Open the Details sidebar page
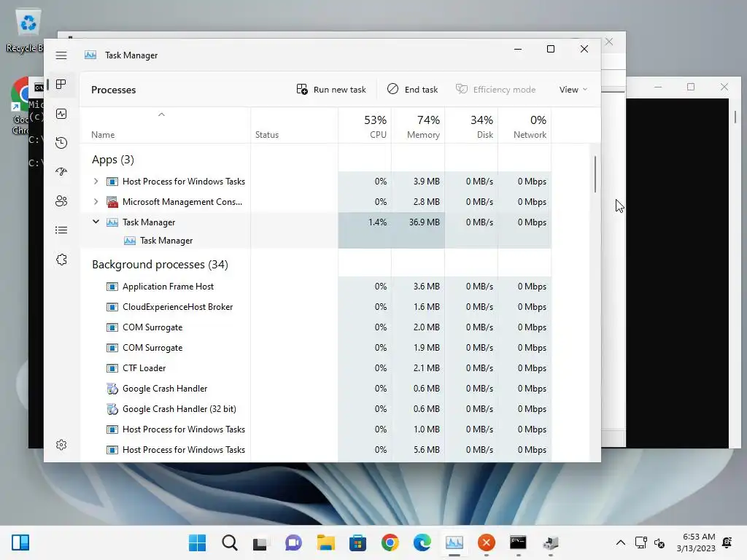Image resolution: width=747 pixels, height=560 pixels. [61, 230]
